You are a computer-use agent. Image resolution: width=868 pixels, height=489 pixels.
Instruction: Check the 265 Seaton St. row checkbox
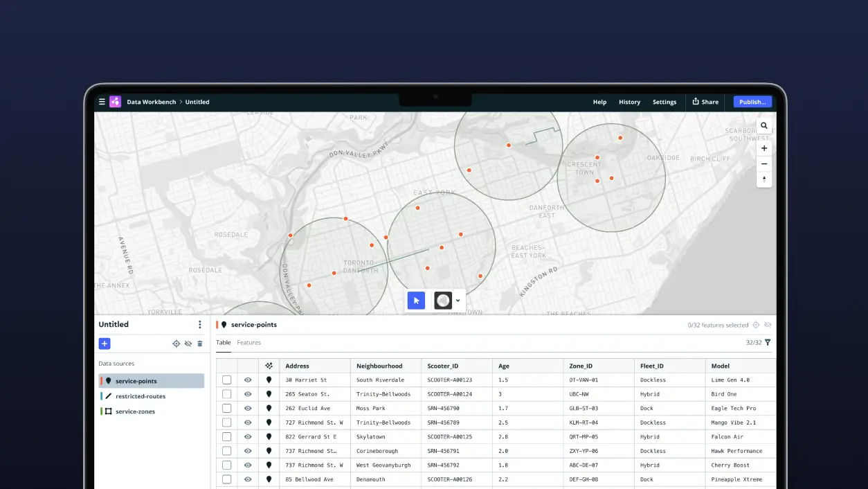point(226,394)
